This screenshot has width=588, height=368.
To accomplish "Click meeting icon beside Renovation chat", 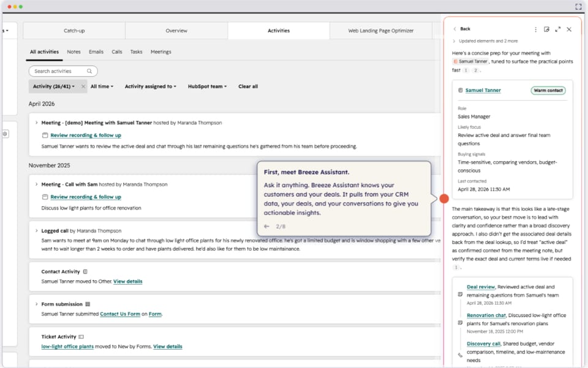I will (460, 323).
